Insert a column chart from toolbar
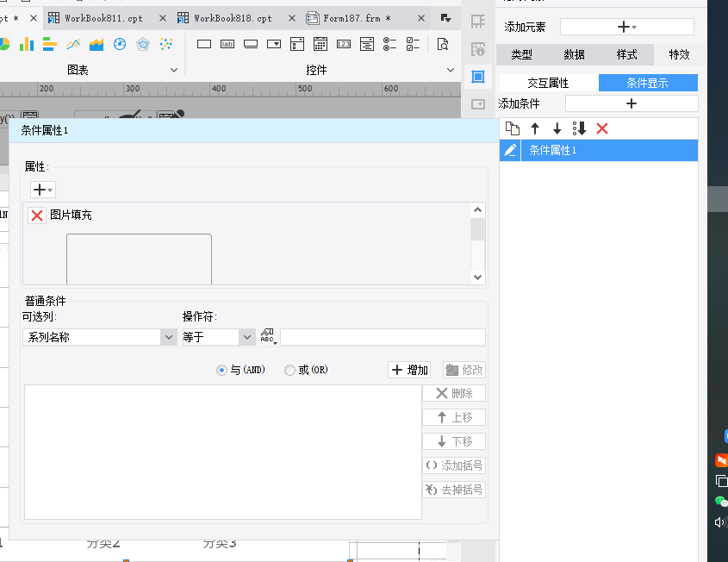 27,44
